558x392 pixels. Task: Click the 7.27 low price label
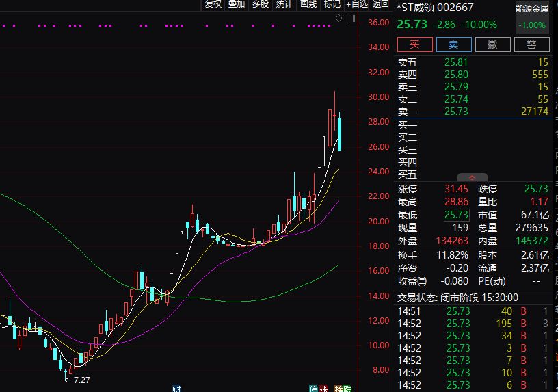click(x=82, y=380)
